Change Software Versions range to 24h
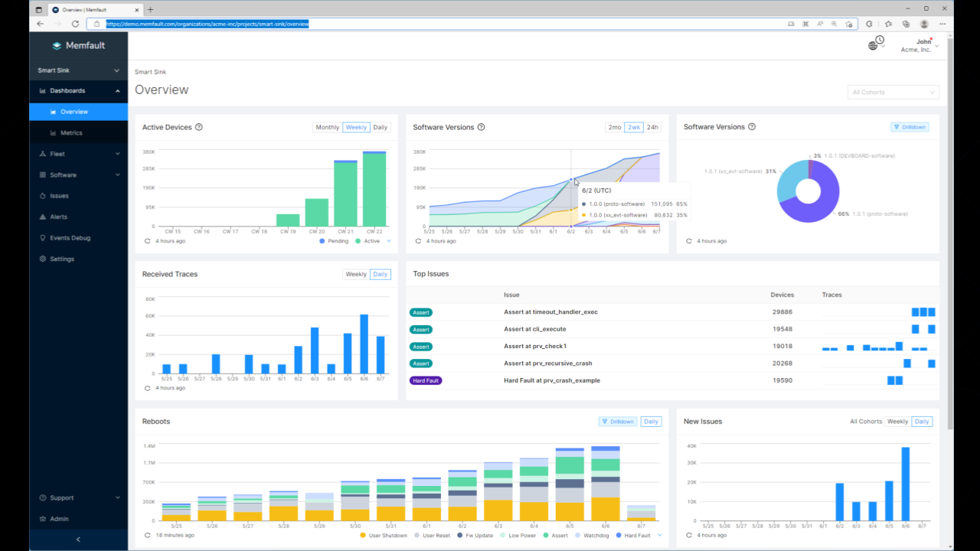This screenshot has width=980, height=551. [652, 127]
